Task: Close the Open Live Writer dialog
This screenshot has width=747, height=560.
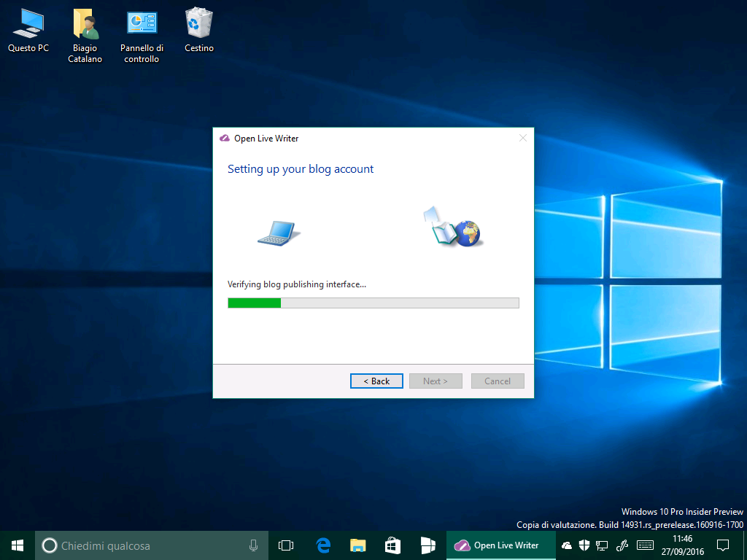Action: pos(522,138)
